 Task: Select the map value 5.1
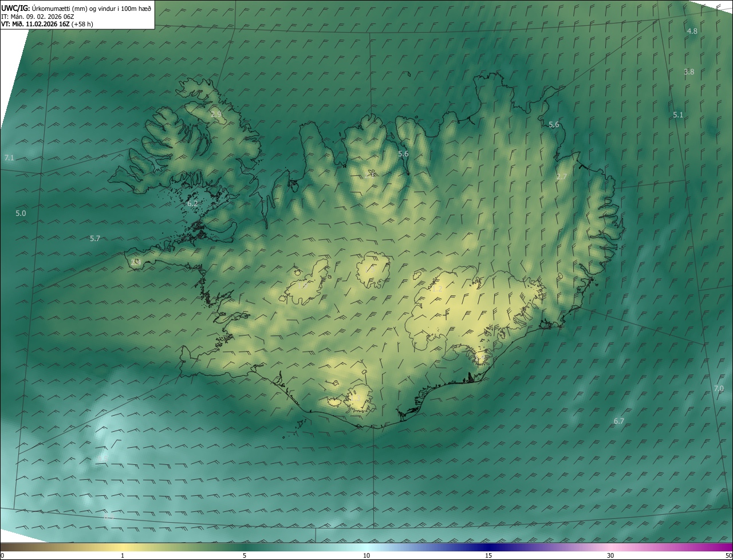(678, 115)
